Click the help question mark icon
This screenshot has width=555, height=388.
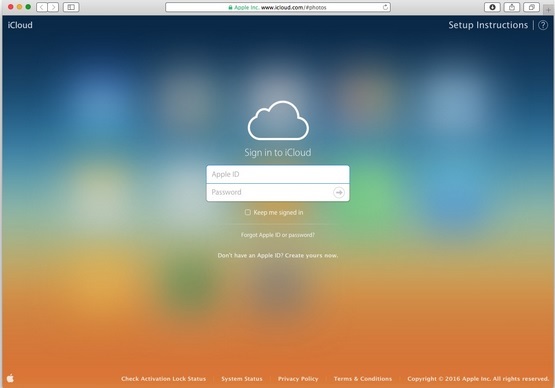click(543, 25)
